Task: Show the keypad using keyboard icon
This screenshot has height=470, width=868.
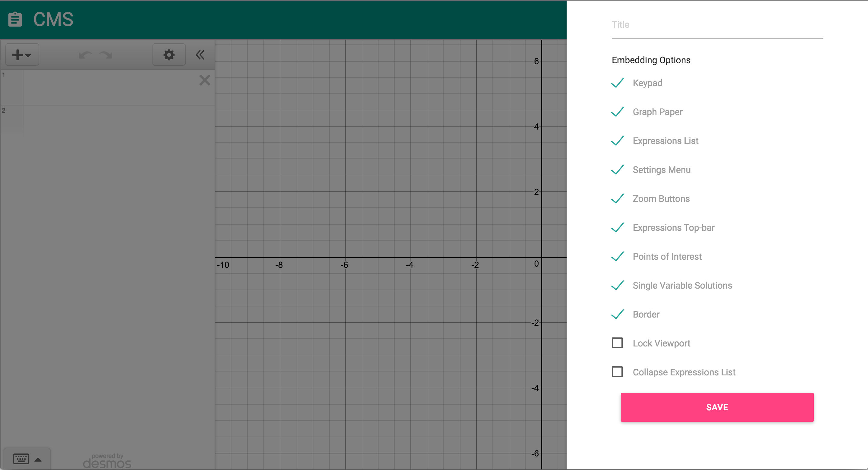Action: (x=21, y=459)
